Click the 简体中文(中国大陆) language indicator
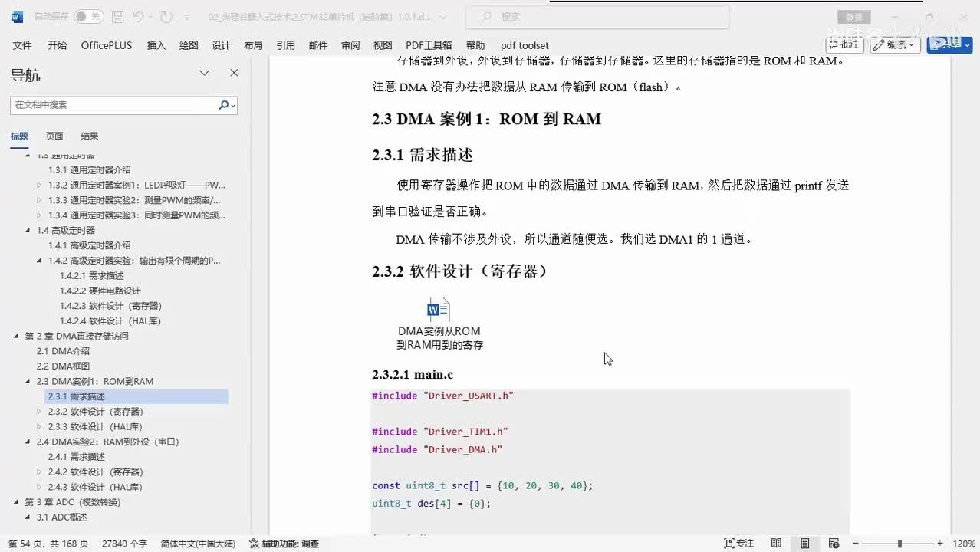The height and width of the screenshot is (552, 980). tap(198, 544)
